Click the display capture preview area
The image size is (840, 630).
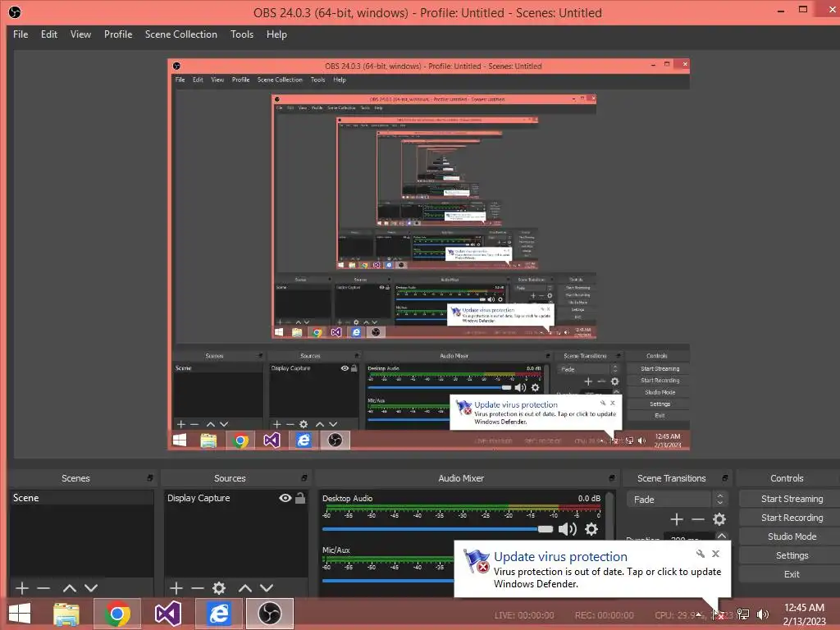(x=428, y=254)
